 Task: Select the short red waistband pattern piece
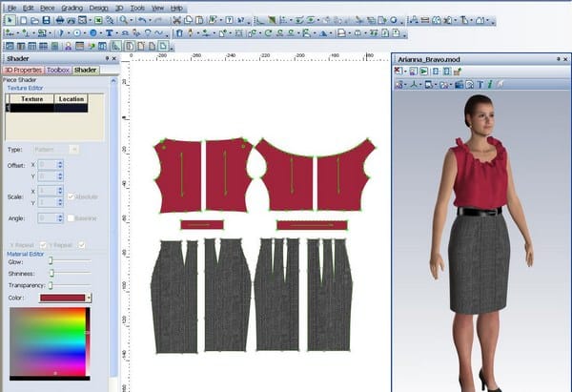202,225
